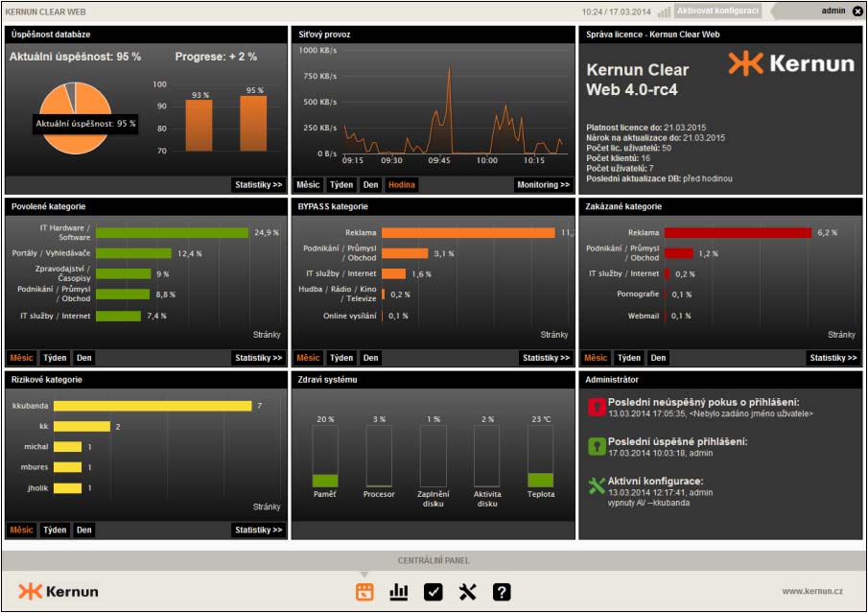Select Hodina tab in Síťový provoz

pyautogui.click(x=402, y=184)
